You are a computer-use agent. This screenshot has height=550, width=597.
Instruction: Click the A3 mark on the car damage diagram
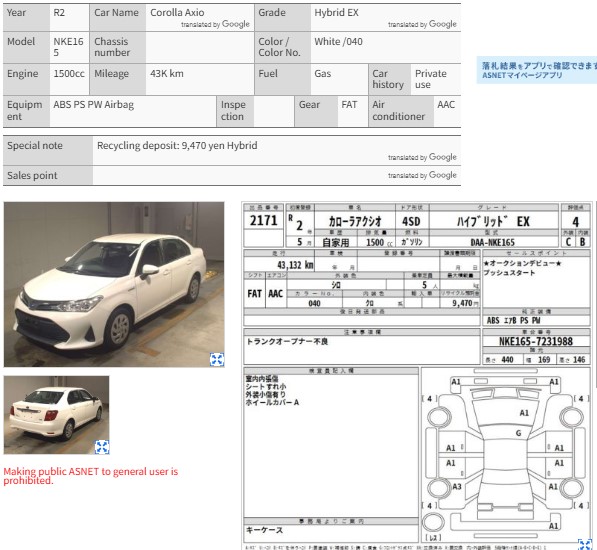click(457, 486)
